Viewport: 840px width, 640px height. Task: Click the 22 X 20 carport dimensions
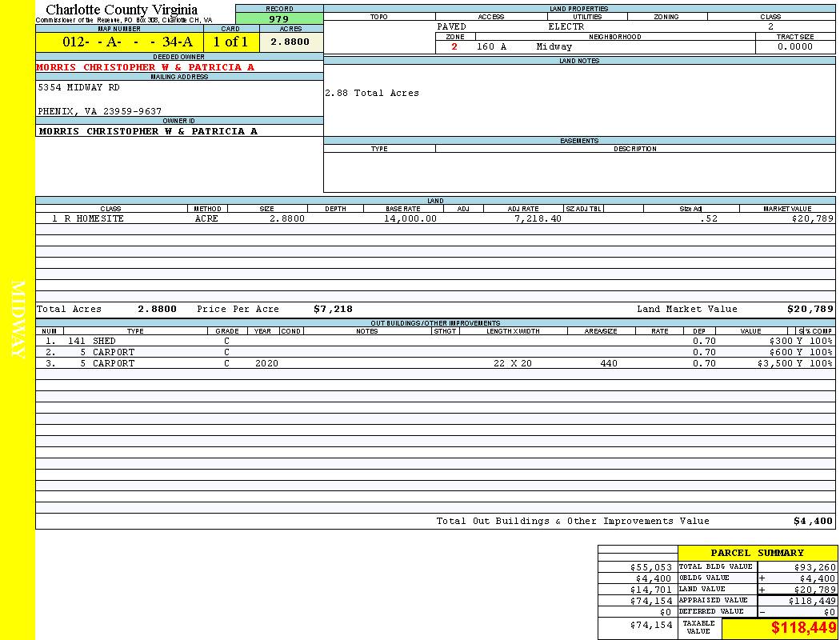(x=513, y=363)
